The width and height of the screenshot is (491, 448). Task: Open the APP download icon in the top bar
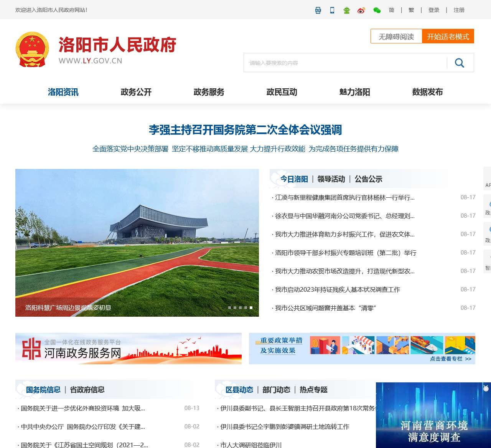[x=318, y=10]
